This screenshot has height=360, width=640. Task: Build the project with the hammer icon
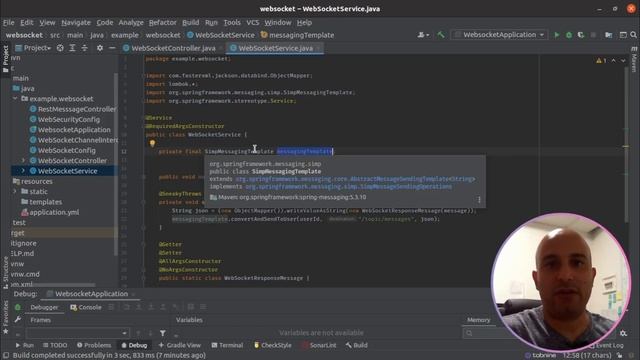point(440,35)
